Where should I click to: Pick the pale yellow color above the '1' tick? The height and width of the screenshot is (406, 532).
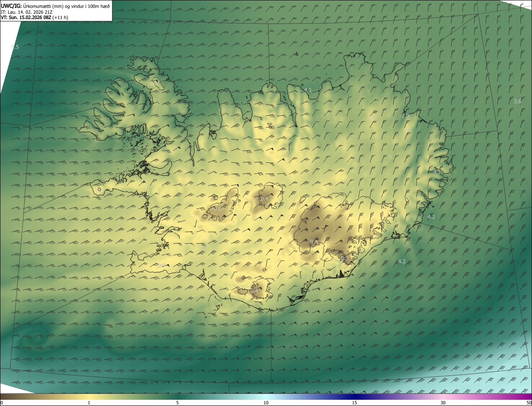[89, 397]
